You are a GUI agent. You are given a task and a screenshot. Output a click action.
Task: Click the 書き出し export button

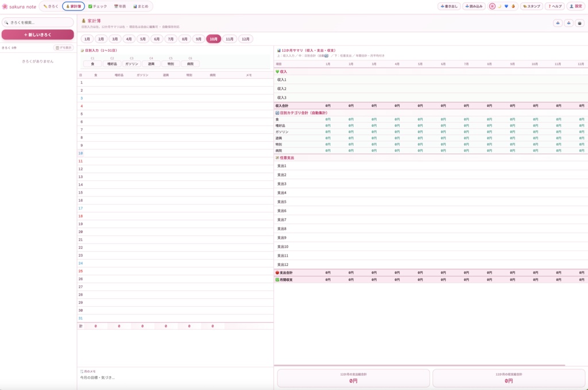pyautogui.click(x=449, y=6)
